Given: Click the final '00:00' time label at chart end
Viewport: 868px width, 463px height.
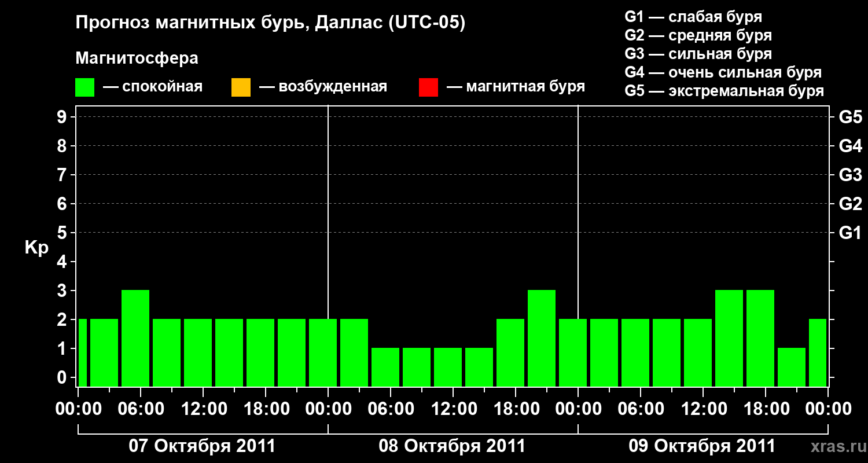Looking at the screenshot, I should pos(828,409).
